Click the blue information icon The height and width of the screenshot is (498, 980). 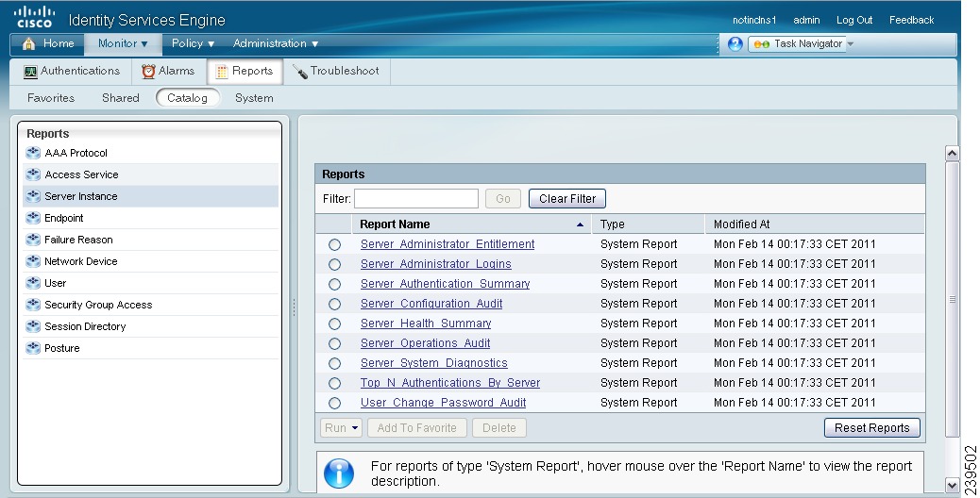point(339,473)
